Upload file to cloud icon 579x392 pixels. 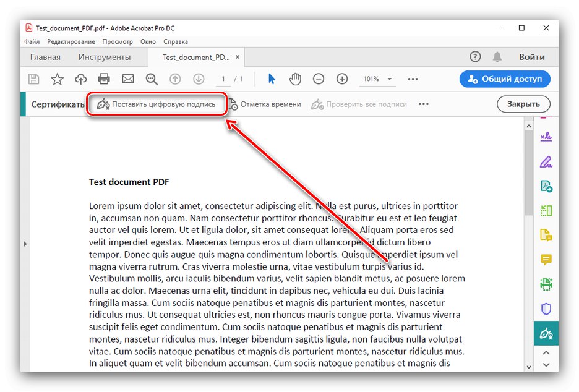(80, 79)
